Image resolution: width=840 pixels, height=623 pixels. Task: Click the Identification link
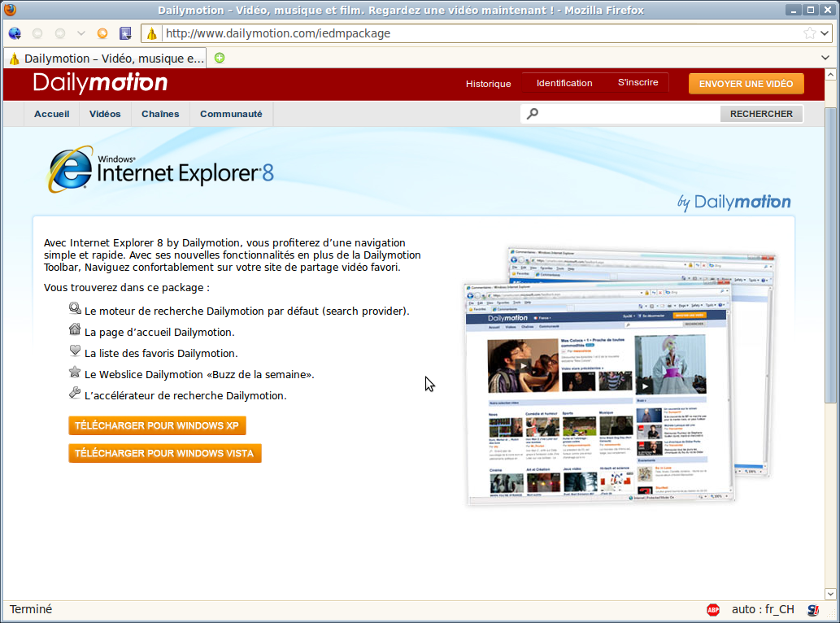564,83
